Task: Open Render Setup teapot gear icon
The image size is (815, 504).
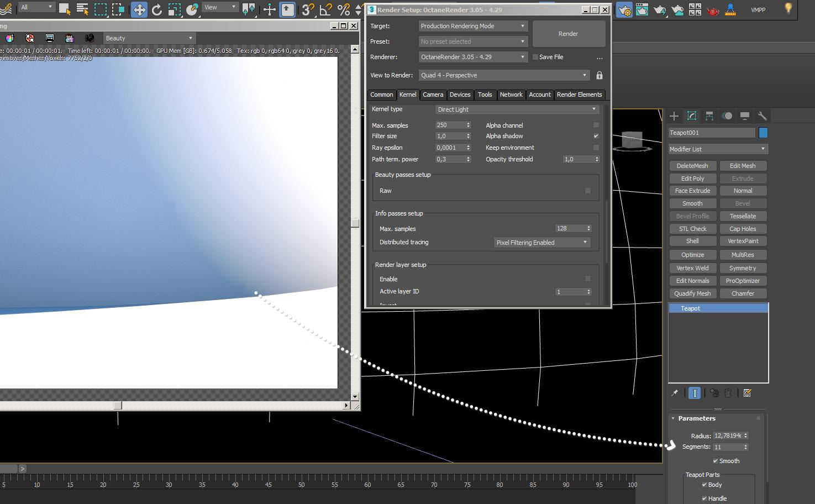Action: [x=624, y=9]
